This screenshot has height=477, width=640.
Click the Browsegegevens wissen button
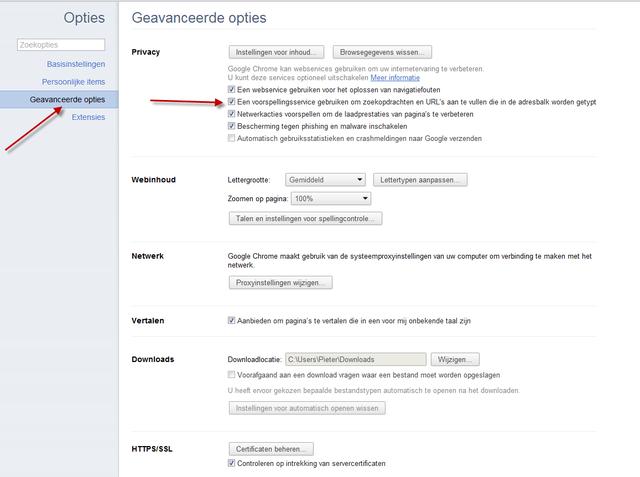pos(383,51)
